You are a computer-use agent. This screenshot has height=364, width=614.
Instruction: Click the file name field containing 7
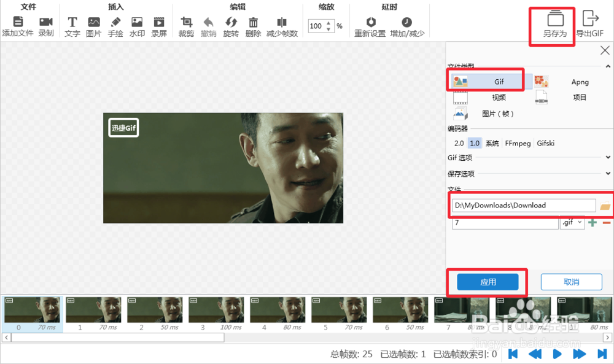505,222
